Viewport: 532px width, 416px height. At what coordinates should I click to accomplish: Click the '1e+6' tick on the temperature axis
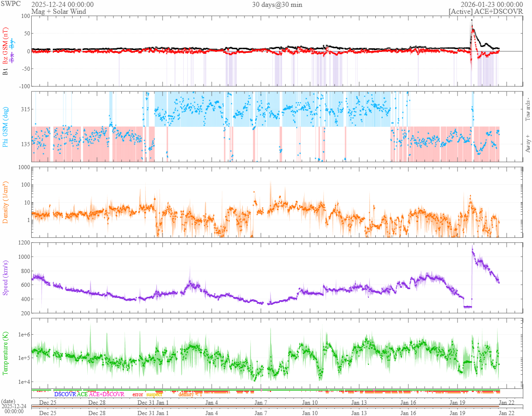(x=24, y=335)
